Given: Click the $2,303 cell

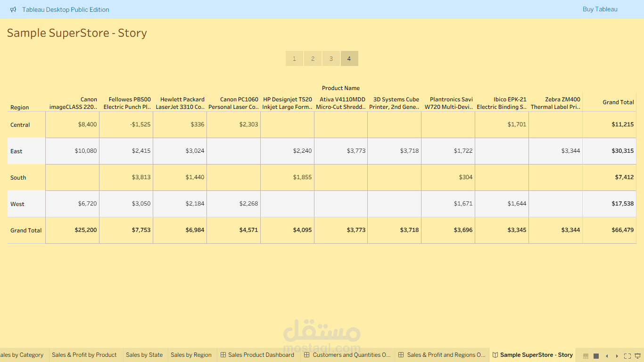Looking at the screenshot, I should pos(234,124).
